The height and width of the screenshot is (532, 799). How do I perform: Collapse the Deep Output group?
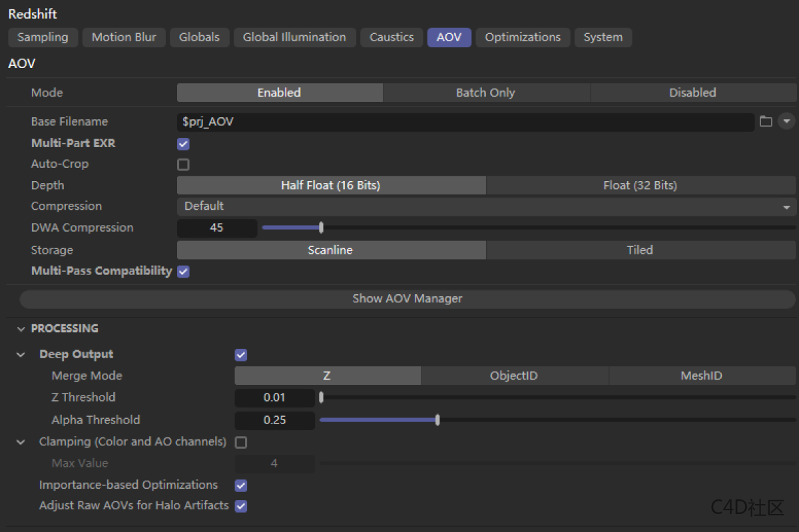(x=21, y=355)
